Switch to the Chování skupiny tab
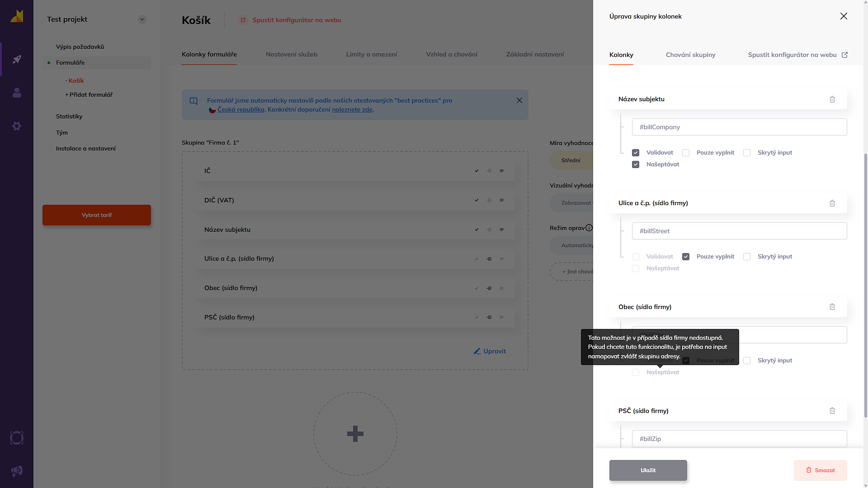 [690, 55]
